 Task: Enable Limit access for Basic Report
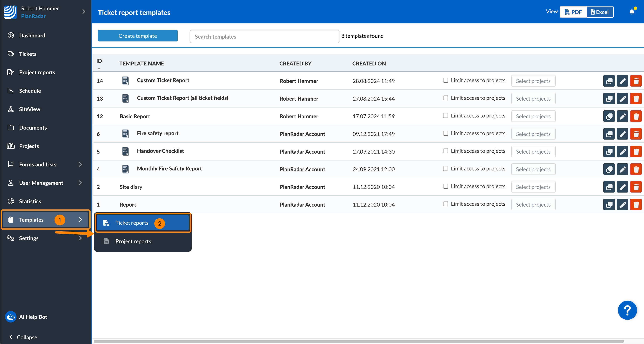point(446,116)
